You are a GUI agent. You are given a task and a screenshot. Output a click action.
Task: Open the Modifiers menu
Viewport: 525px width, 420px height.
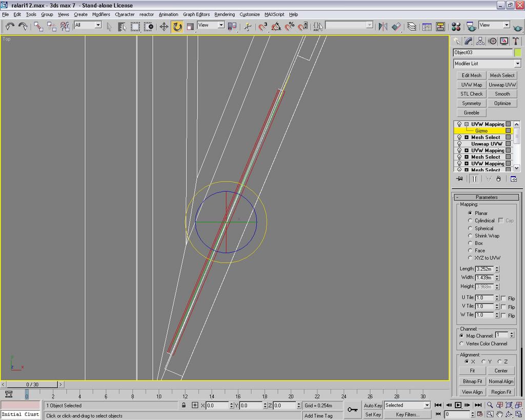(x=101, y=14)
